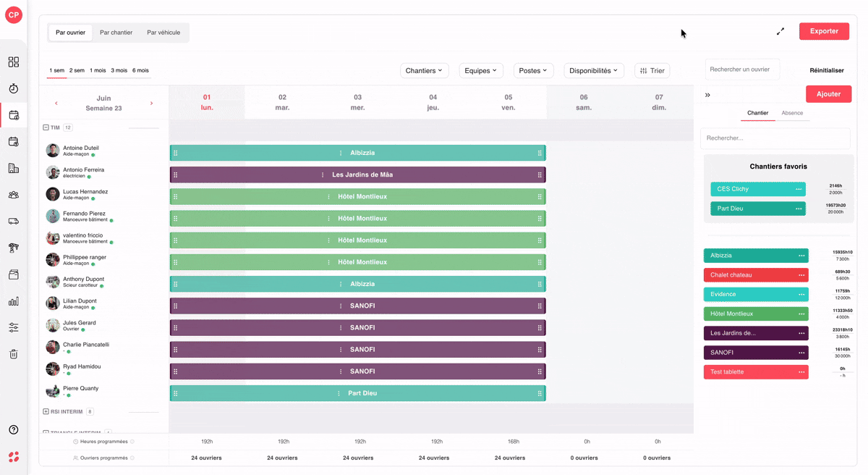The image size is (868, 475).
Task: Open the trash bin icon in sidebar
Action: coord(14,354)
